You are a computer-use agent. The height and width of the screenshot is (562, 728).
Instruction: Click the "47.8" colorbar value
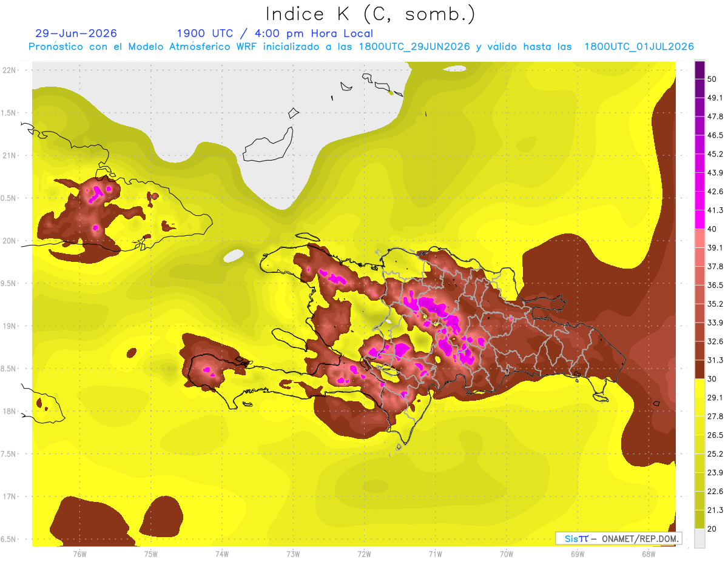point(715,116)
